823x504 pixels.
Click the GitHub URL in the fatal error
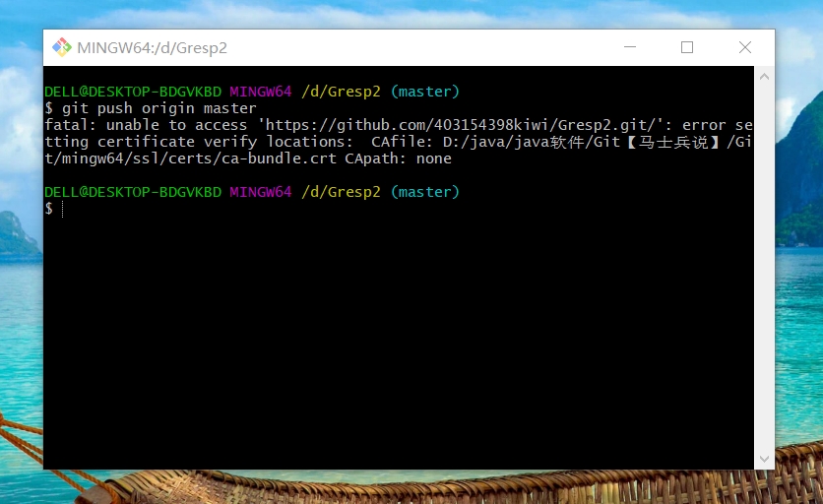461,125
